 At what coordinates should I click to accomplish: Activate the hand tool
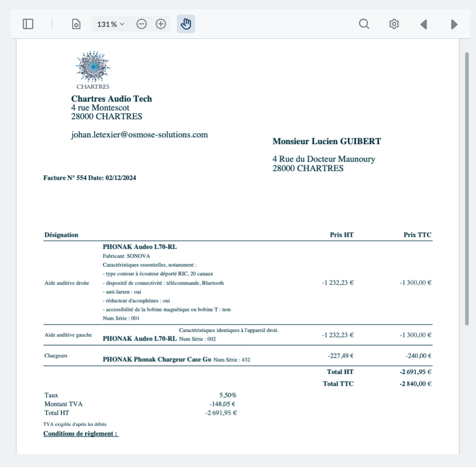tap(186, 23)
